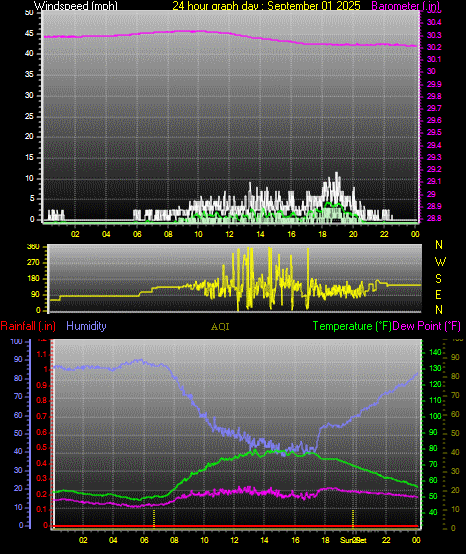Image resolution: width=466 pixels, height=554 pixels.
Task: Select the Temperature (°F) legend label
Action: pyautogui.click(x=352, y=326)
